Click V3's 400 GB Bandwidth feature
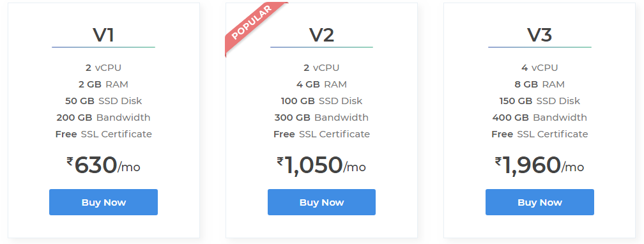 [x=540, y=118]
